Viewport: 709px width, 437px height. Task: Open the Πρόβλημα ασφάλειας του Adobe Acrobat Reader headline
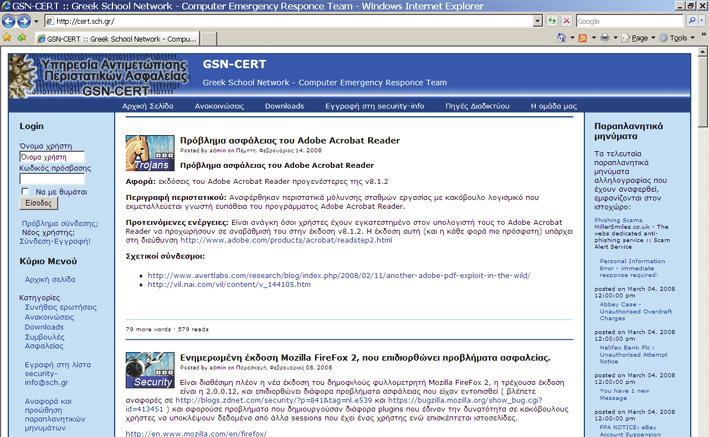(x=290, y=140)
